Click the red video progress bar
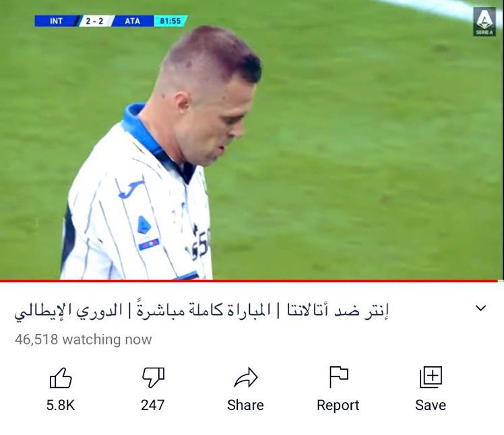 252,281
